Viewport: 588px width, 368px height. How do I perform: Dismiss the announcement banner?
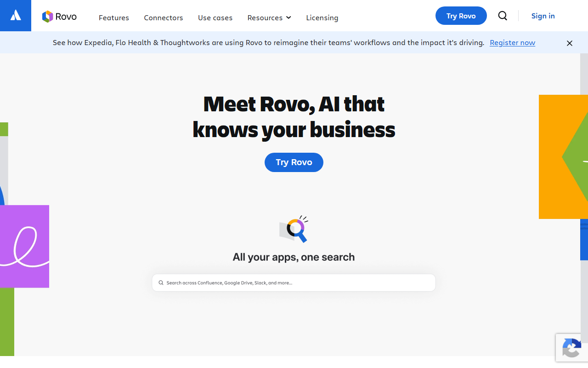(x=570, y=43)
